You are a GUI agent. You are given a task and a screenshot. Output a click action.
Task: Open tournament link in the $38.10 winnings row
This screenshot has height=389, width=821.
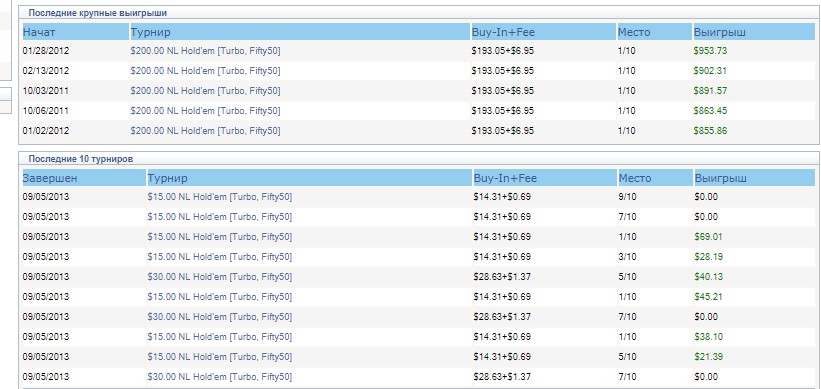[220, 337]
